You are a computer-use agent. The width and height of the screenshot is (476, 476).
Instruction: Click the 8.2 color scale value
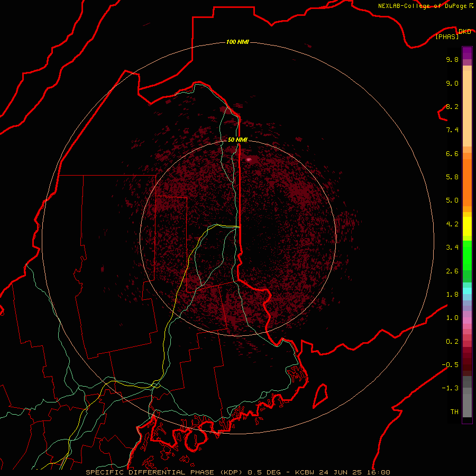[452, 106]
